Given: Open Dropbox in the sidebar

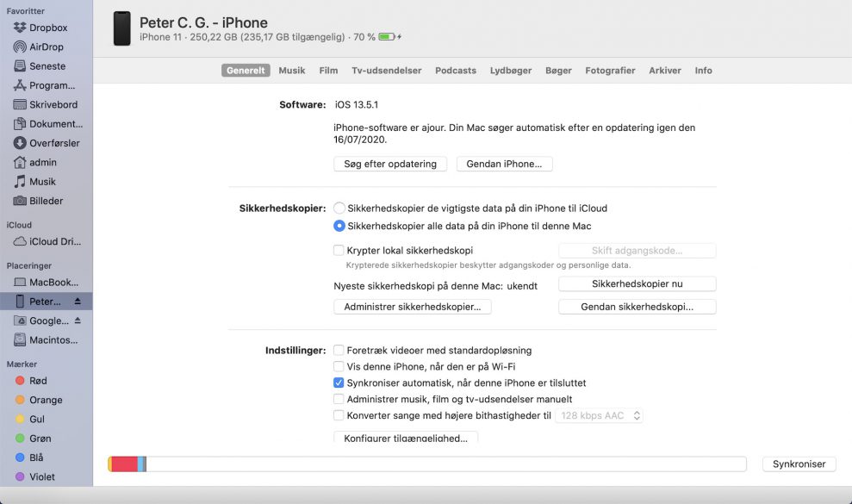Looking at the screenshot, I should [x=47, y=28].
